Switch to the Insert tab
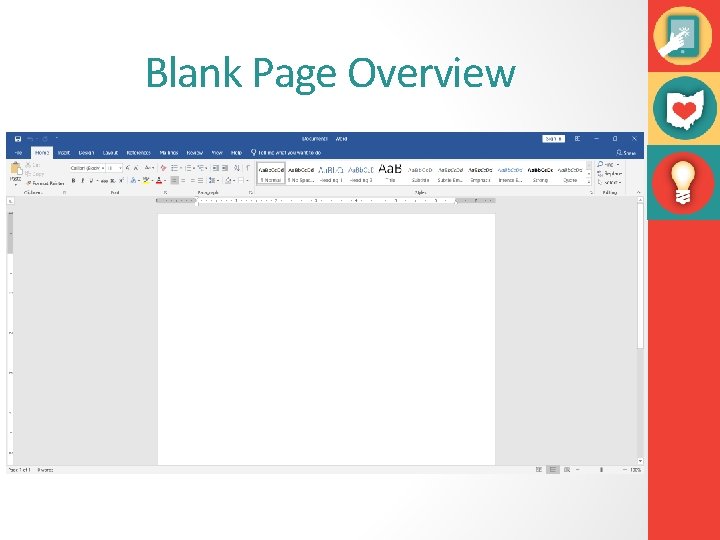This screenshot has height=540, width=720. pyautogui.click(x=64, y=152)
